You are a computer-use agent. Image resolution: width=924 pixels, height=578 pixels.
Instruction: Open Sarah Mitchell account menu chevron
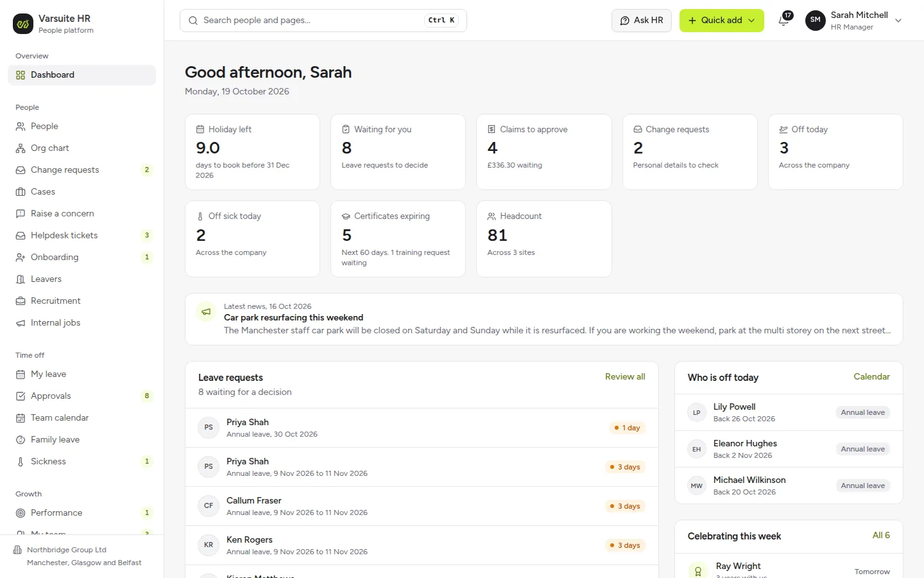click(x=898, y=21)
